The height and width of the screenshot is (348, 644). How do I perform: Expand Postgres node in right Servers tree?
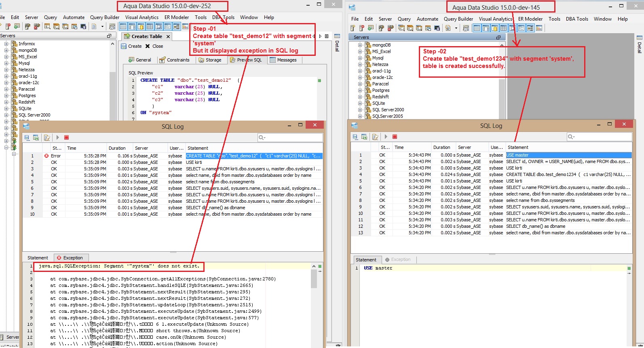(x=360, y=90)
